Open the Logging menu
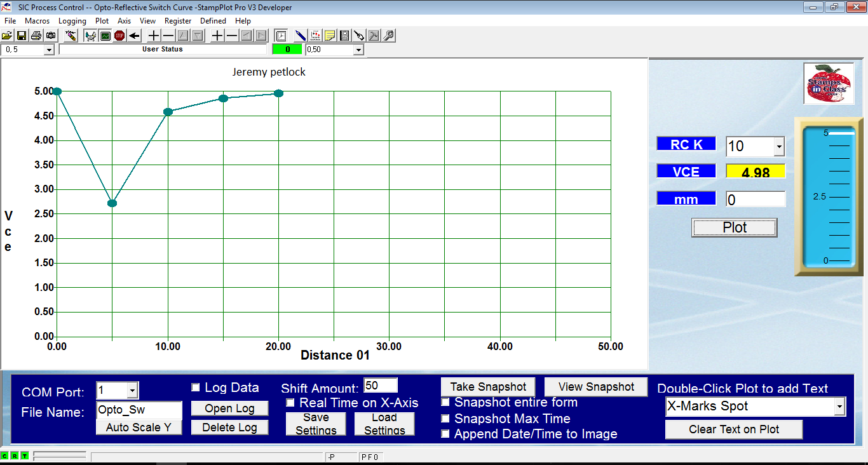Image resolution: width=868 pixels, height=465 pixels. pyautogui.click(x=72, y=21)
